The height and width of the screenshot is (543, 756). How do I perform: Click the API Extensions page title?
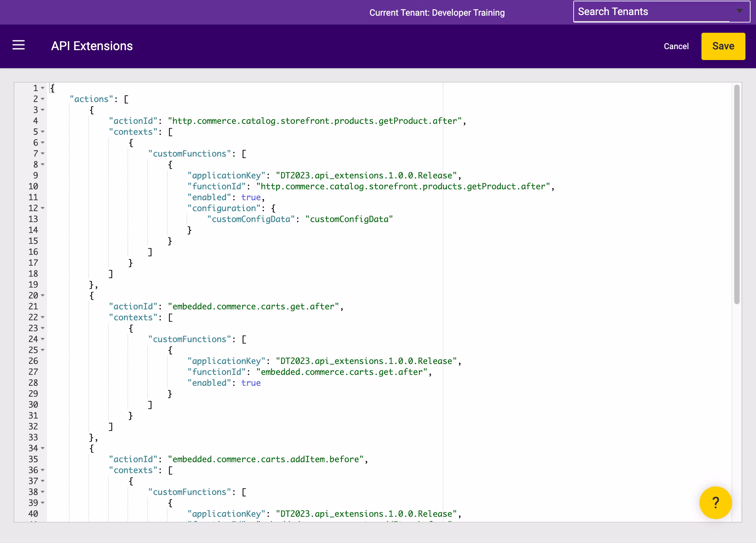pos(92,46)
